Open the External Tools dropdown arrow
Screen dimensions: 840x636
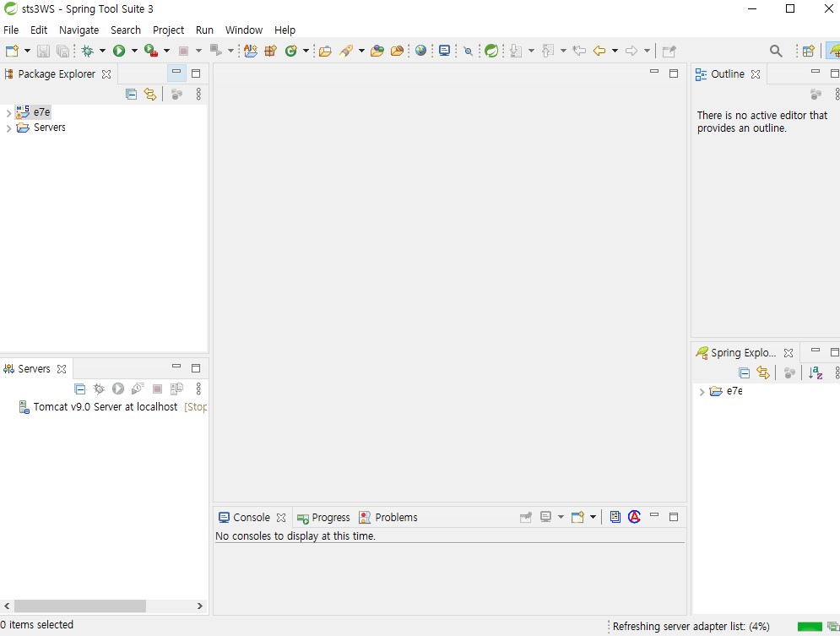click(166, 51)
